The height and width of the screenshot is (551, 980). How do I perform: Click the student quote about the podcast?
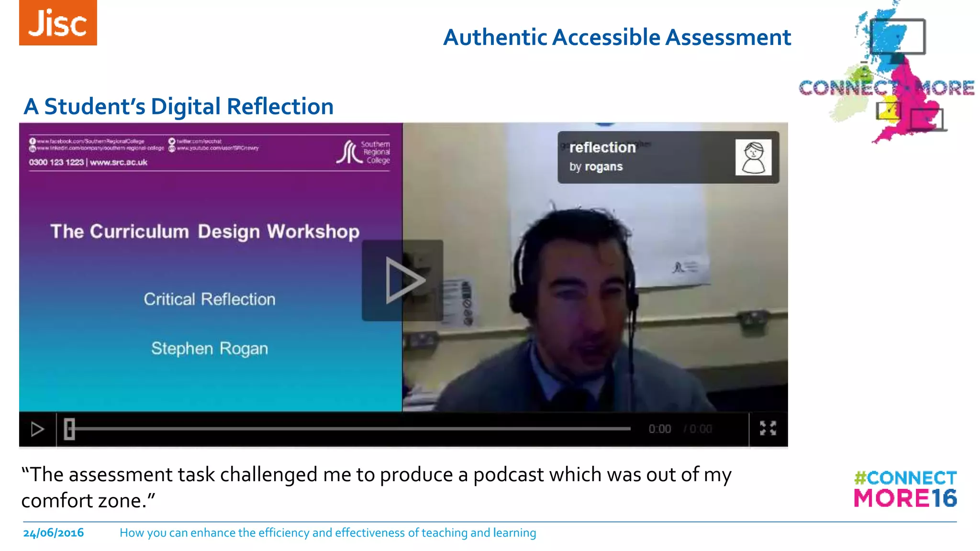click(x=377, y=487)
